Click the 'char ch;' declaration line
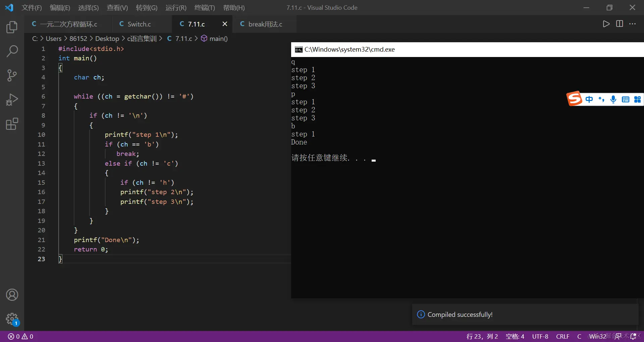The height and width of the screenshot is (342, 644). [x=89, y=77]
